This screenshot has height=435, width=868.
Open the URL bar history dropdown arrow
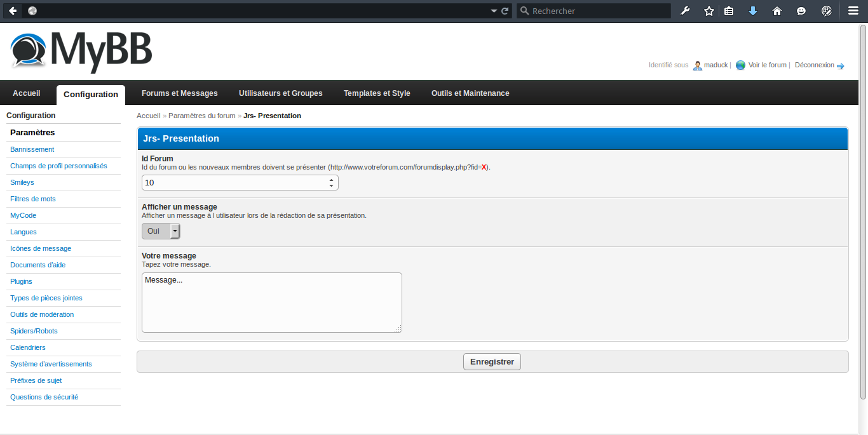coord(494,11)
